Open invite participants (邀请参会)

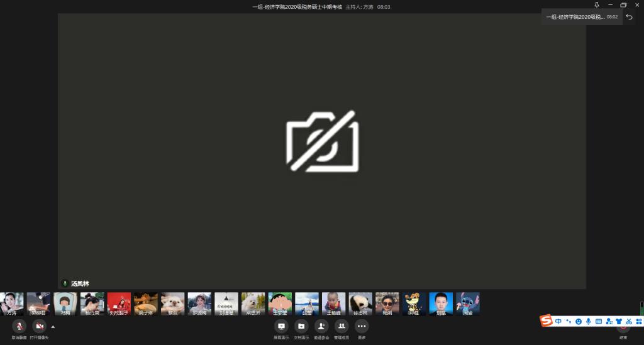[321, 326]
